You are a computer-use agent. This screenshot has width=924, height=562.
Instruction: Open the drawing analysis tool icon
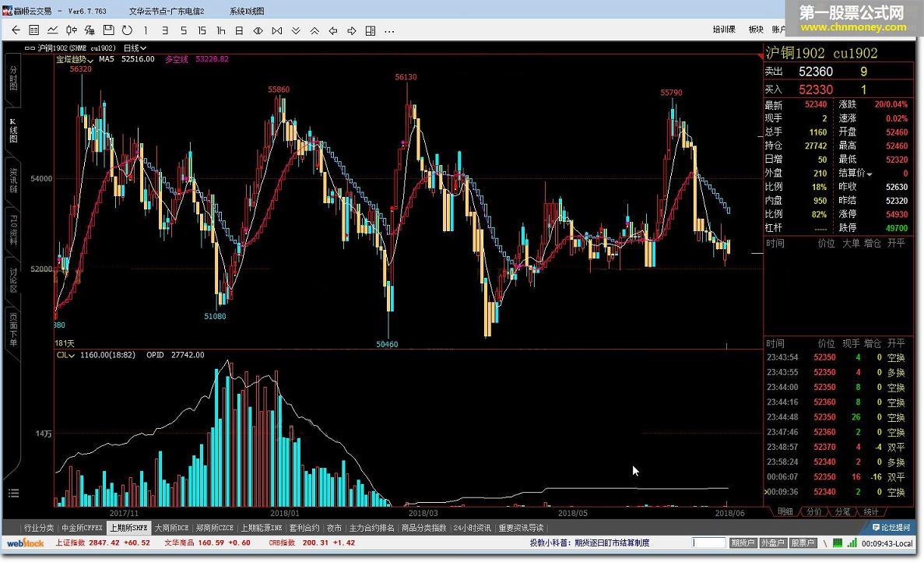90,30
